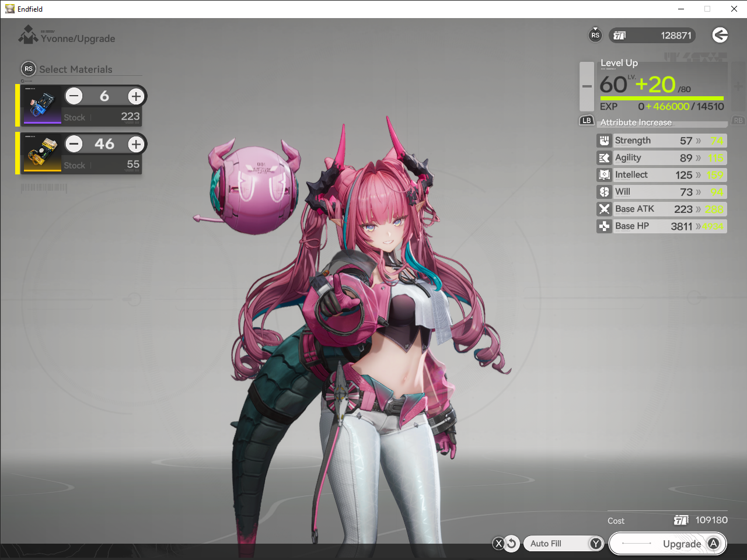
Task: Click the Agility stat icon
Action: click(x=604, y=157)
